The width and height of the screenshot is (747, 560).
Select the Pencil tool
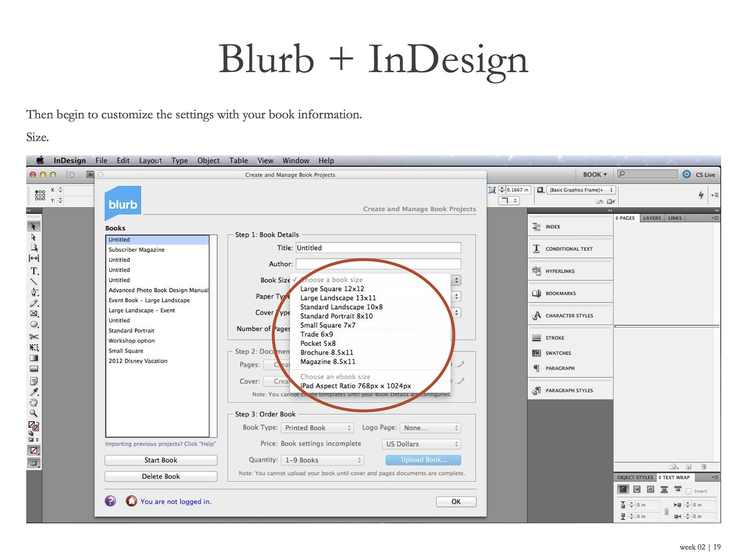34,303
